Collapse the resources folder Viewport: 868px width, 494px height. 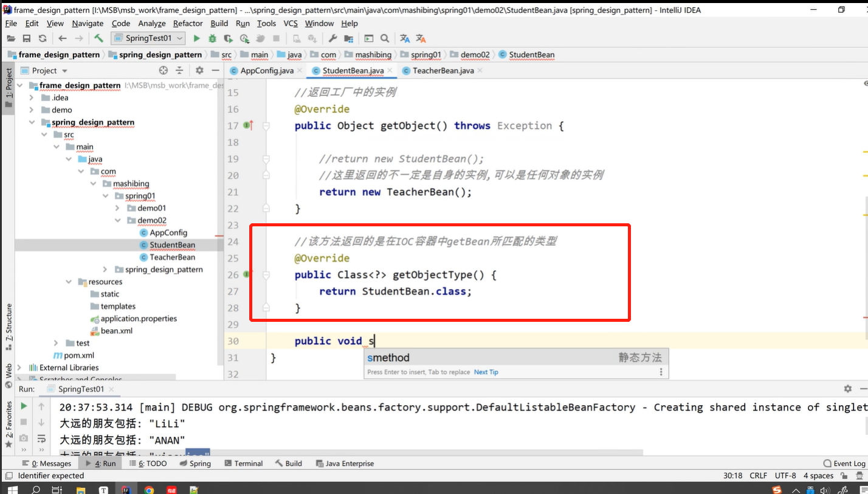tap(69, 282)
